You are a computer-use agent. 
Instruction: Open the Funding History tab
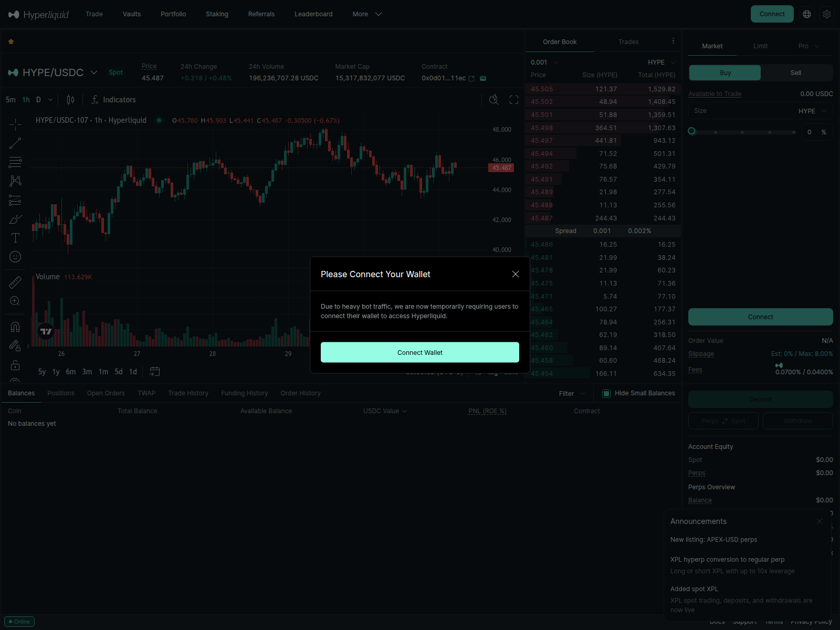click(x=244, y=393)
